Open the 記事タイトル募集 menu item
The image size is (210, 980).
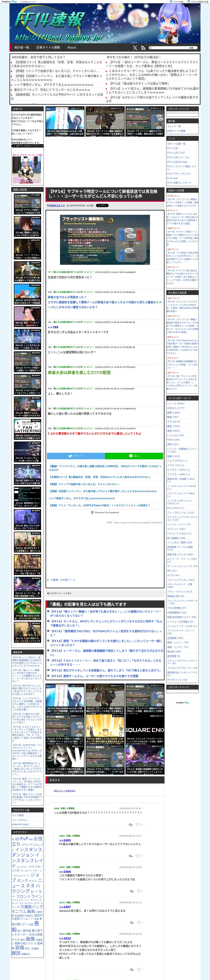(x=48, y=48)
